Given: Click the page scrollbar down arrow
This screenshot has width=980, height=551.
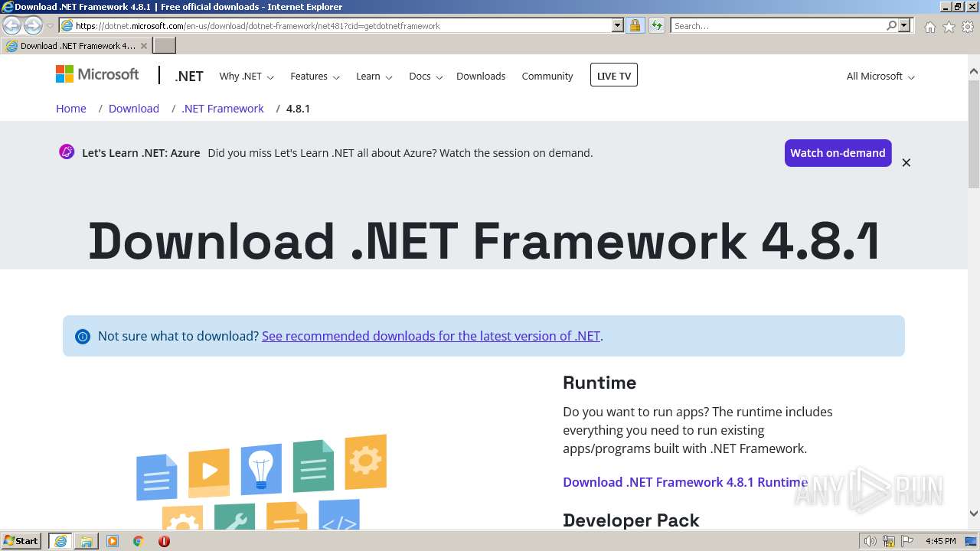Looking at the screenshot, I should [x=973, y=514].
